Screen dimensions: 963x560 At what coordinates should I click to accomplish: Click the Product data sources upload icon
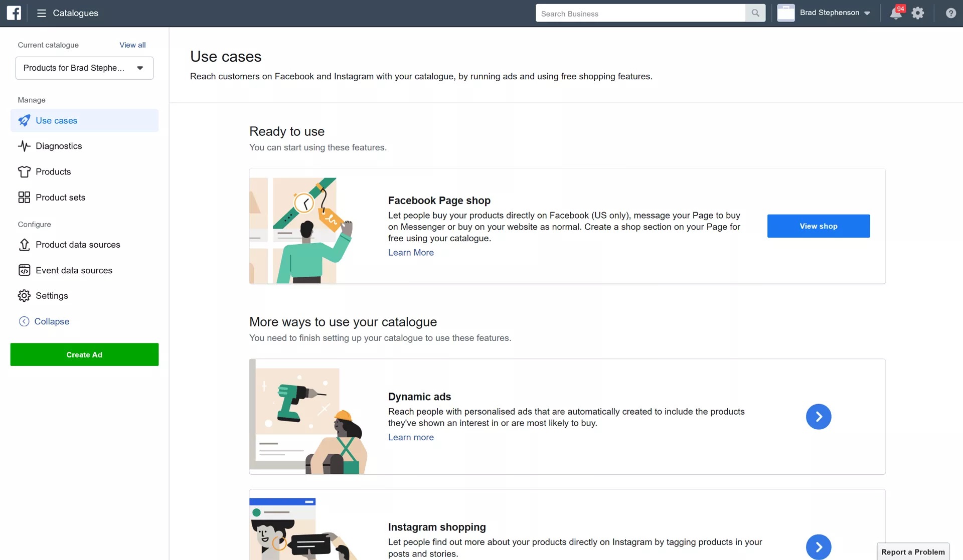coord(24,244)
